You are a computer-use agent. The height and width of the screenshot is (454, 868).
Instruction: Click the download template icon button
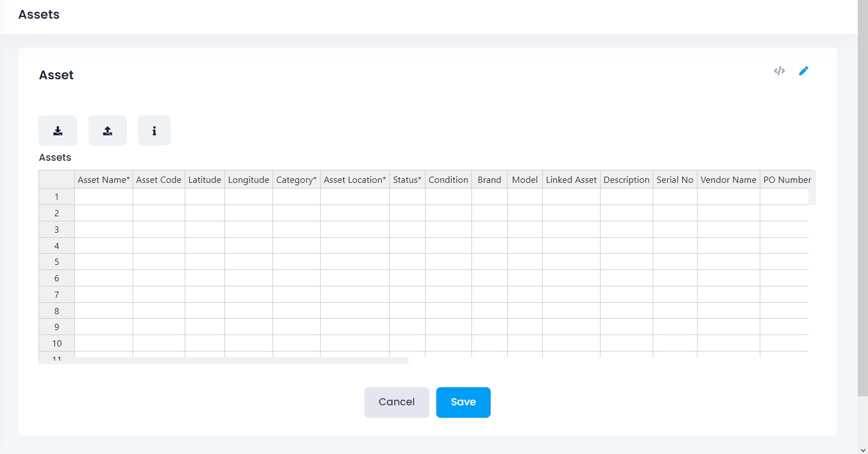tap(58, 131)
